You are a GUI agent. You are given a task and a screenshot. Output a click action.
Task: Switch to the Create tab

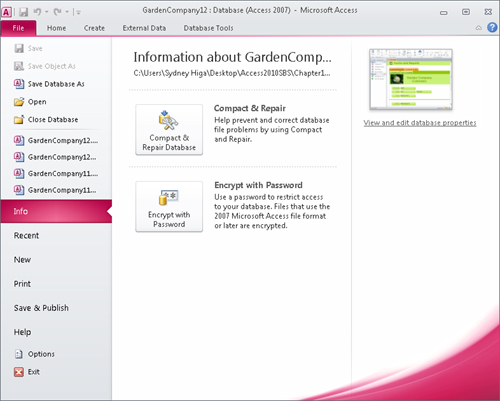94,28
